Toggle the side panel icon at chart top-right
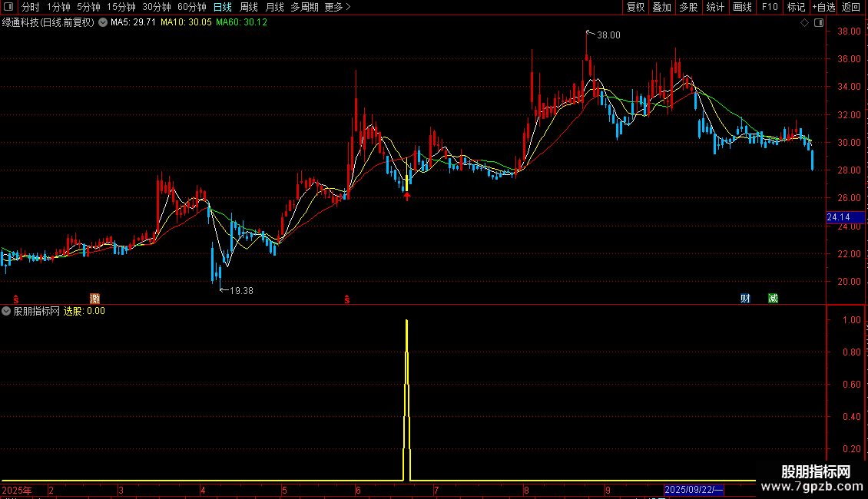 point(820,23)
